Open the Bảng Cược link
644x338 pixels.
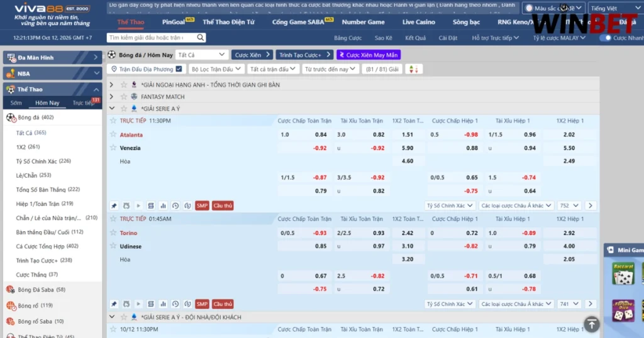click(347, 38)
